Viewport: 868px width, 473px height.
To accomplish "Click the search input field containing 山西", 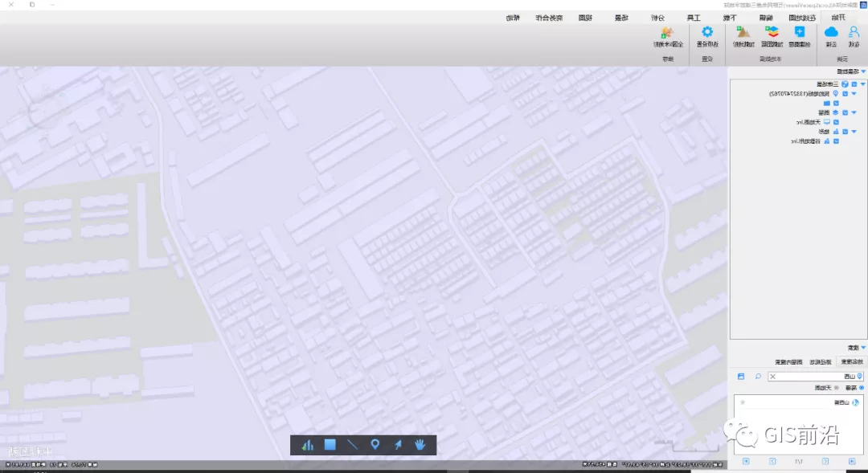I will [x=817, y=376].
